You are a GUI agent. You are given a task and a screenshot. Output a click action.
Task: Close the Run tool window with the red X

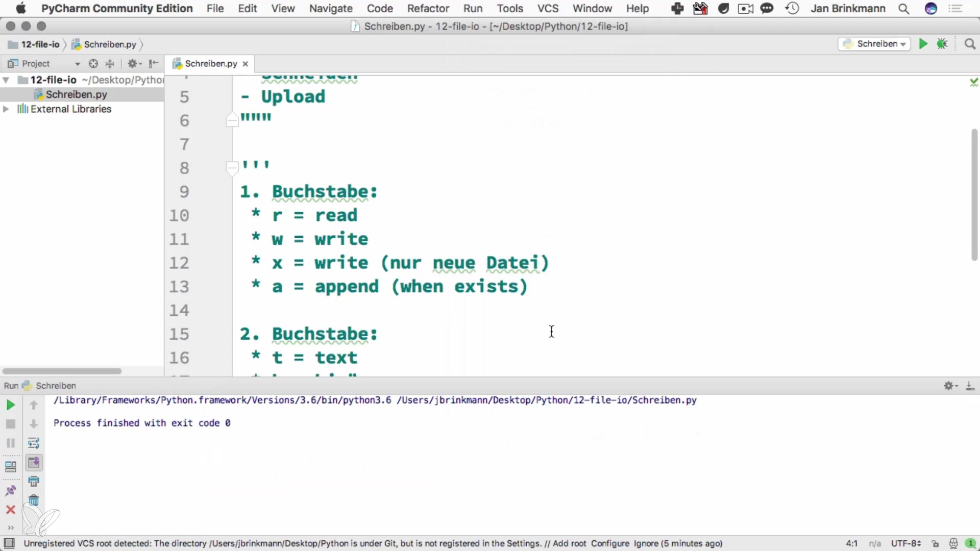coord(10,510)
